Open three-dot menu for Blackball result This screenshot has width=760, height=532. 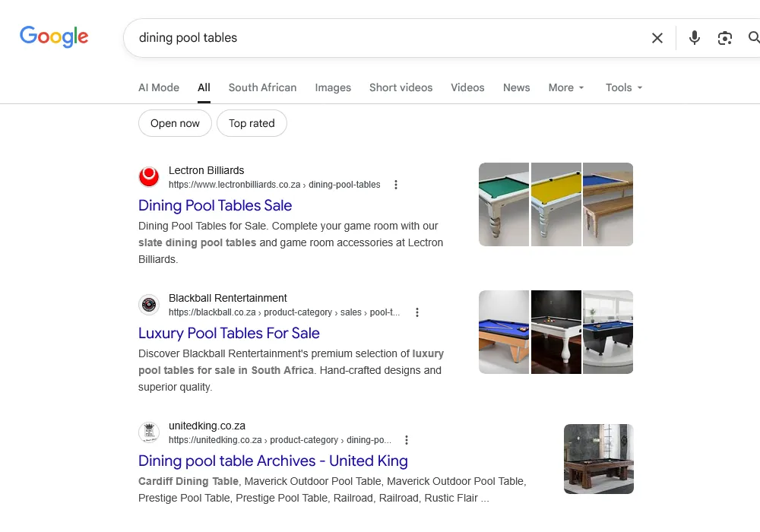417,312
